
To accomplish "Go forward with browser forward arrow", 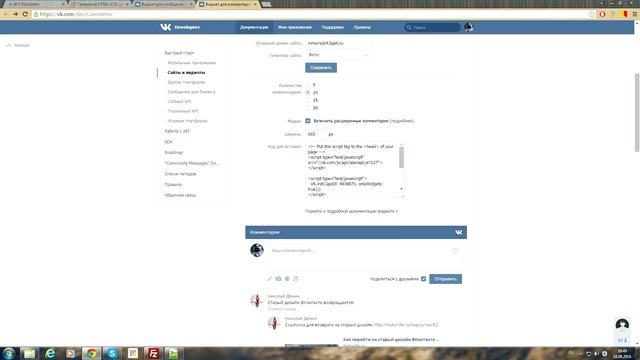I will coord(15,14).
